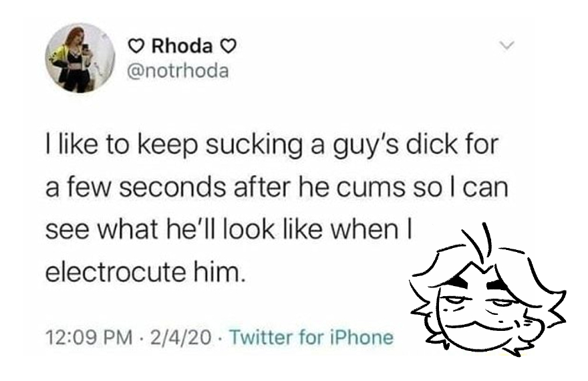Open the @notrhoda handle

coord(178,70)
